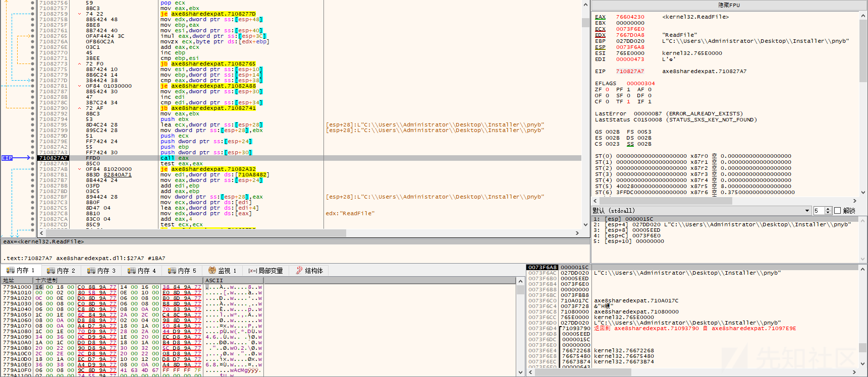Select highlighted stack address 0073F6A8
Image resolution: width=868 pixels, height=377 pixels.
tap(542, 267)
